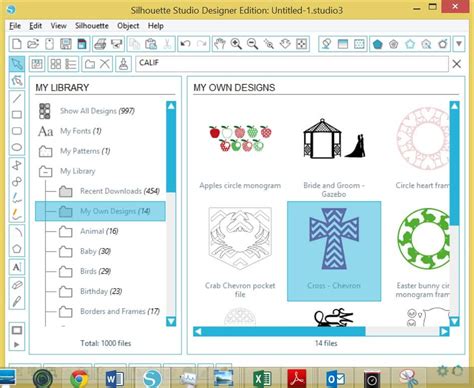Collapse the My Library tree node
474x388 pixels.
pyautogui.click(x=45, y=171)
